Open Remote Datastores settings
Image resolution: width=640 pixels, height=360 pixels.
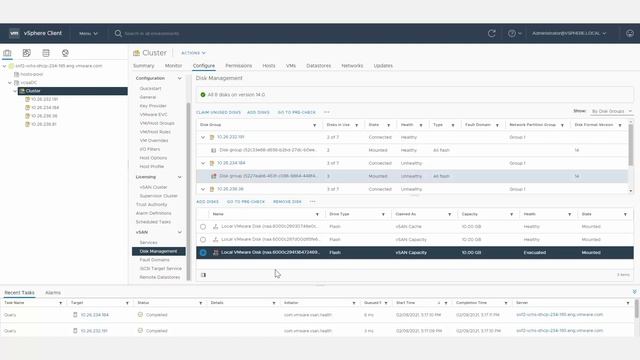[160, 277]
